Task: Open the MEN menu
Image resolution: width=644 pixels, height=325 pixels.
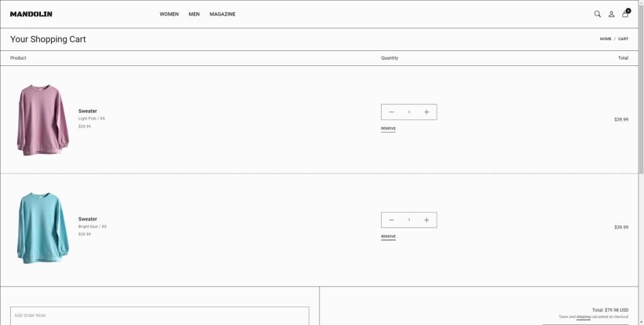Action: pyautogui.click(x=194, y=14)
